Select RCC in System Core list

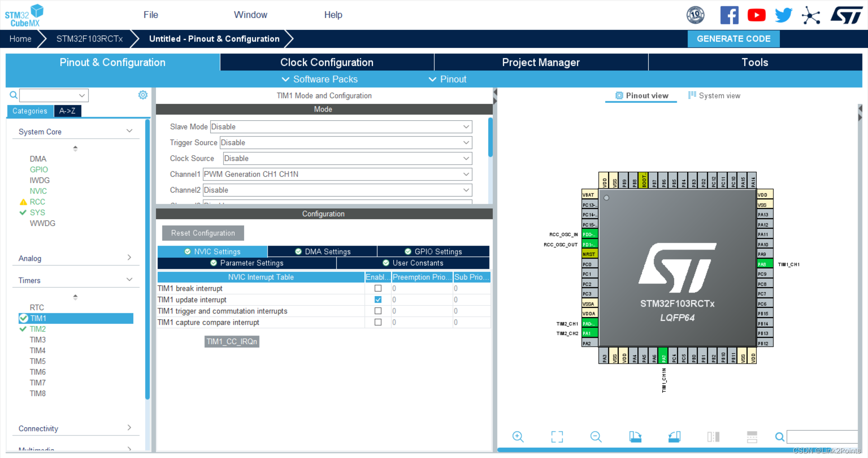coord(37,202)
